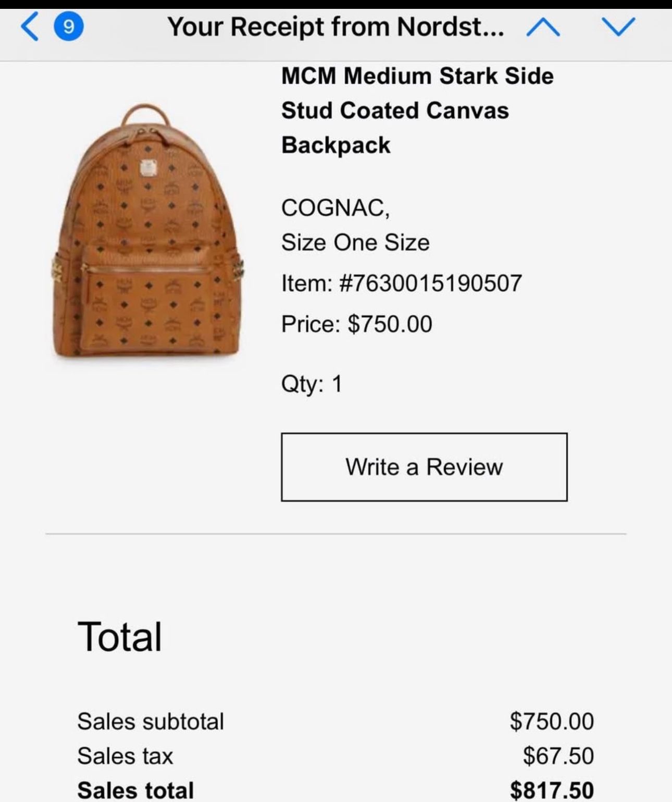Click the Sales tax label
This screenshot has height=802, width=672.
(x=125, y=756)
